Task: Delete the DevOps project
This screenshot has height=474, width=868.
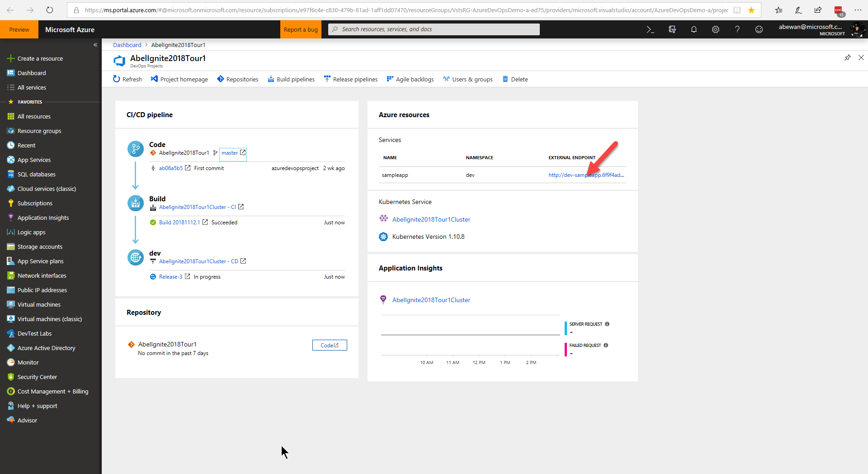Action: tap(515, 79)
